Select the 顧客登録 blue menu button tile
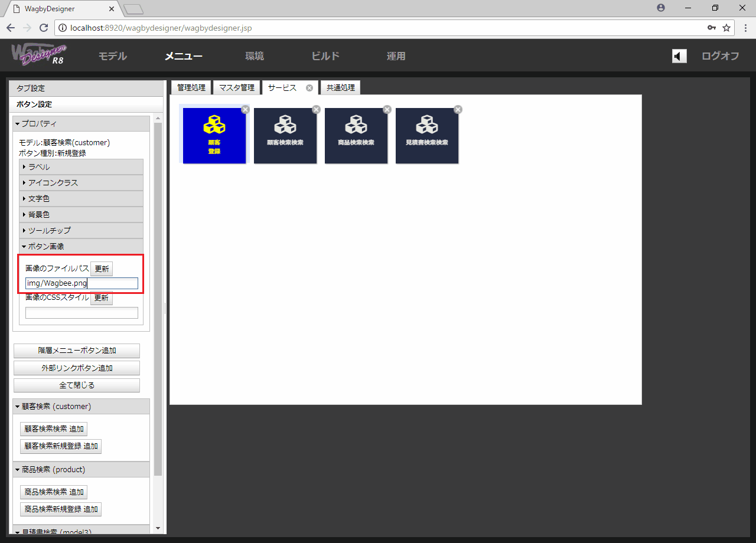Screen dimensions: 756x543 coord(214,136)
